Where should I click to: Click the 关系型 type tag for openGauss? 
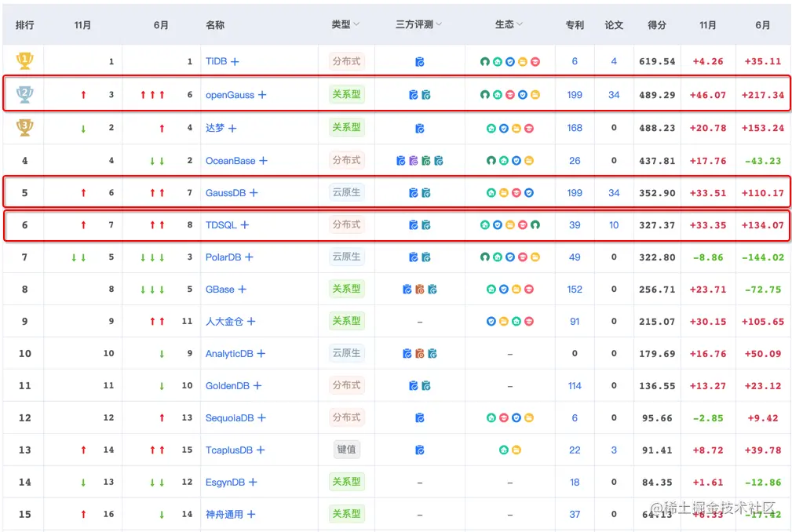pyautogui.click(x=346, y=94)
